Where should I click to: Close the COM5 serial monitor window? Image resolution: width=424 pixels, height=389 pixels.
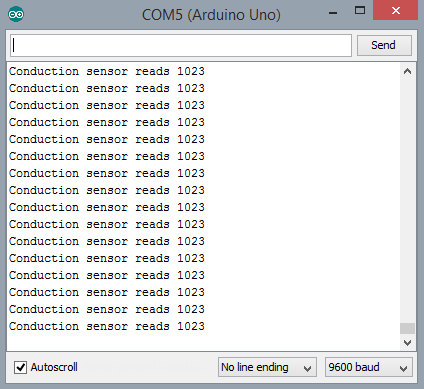pos(396,11)
